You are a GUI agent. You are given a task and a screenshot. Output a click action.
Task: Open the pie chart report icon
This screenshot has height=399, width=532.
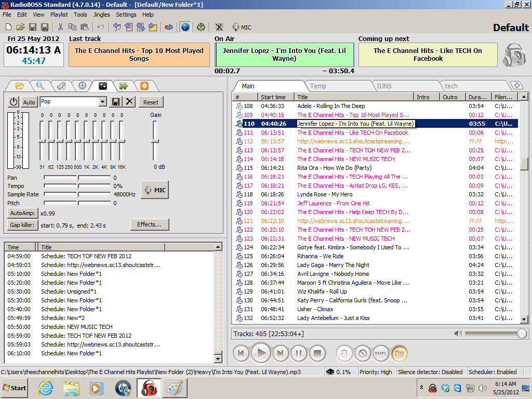(169, 27)
